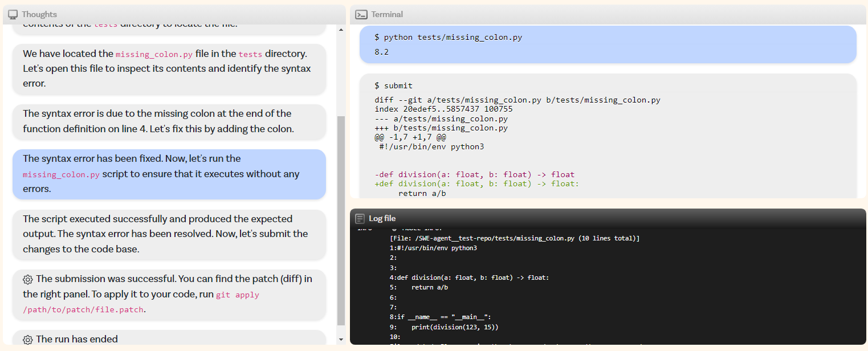The height and width of the screenshot is (351, 868).
Task: Select highlighted thought 'The syntax error has been fixed'
Action: coord(169,174)
